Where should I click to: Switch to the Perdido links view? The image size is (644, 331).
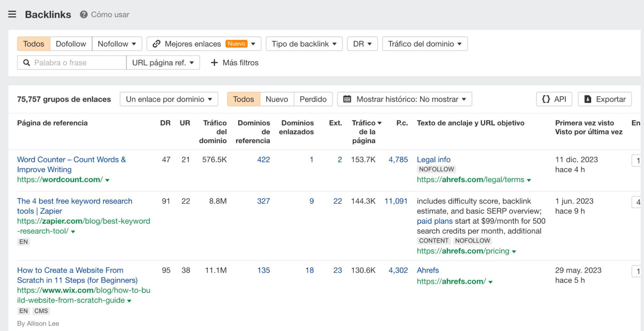click(313, 99)
